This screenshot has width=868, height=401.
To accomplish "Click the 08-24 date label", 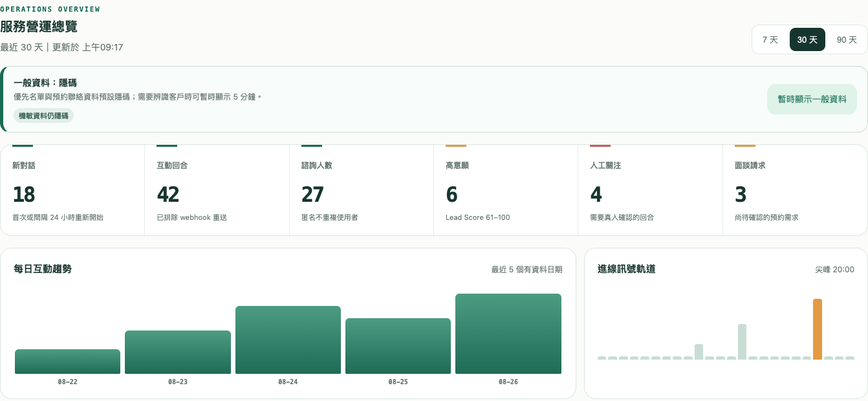I will [x=288, y=382].
